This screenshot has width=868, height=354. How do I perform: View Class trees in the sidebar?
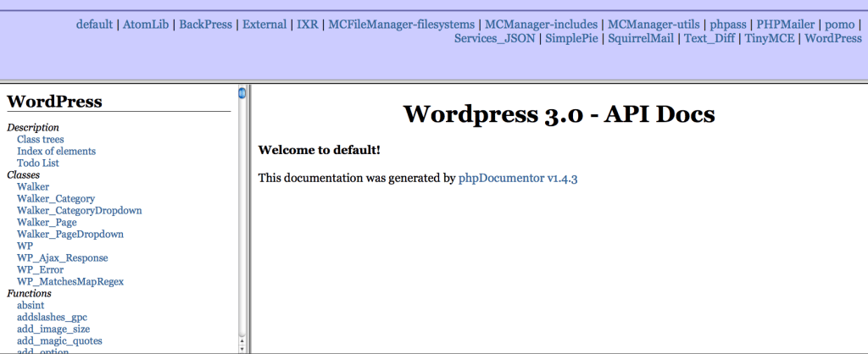(x=41, y=140)
